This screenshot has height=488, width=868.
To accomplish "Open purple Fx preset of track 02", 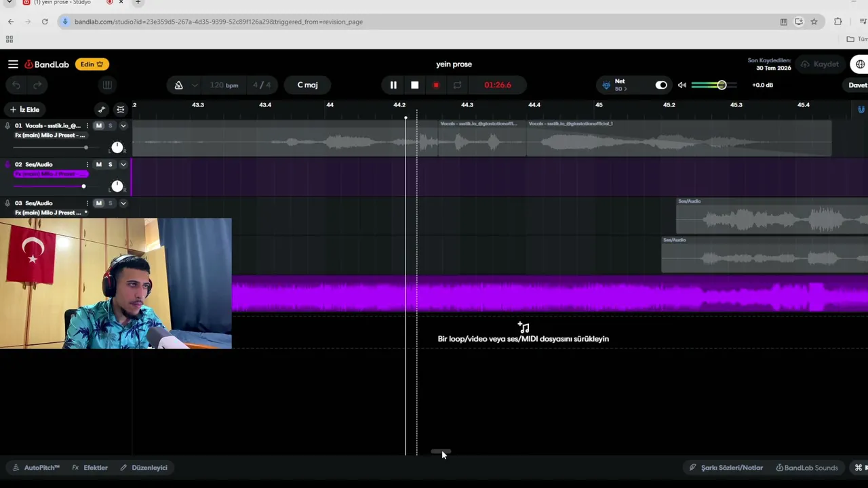I will click(51, 174).
